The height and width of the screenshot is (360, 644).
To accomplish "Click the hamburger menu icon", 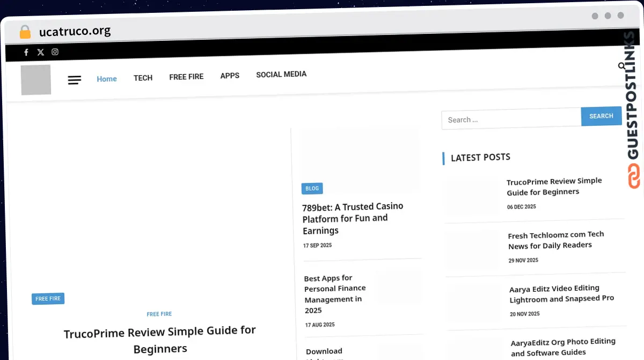I will point(75,80).
